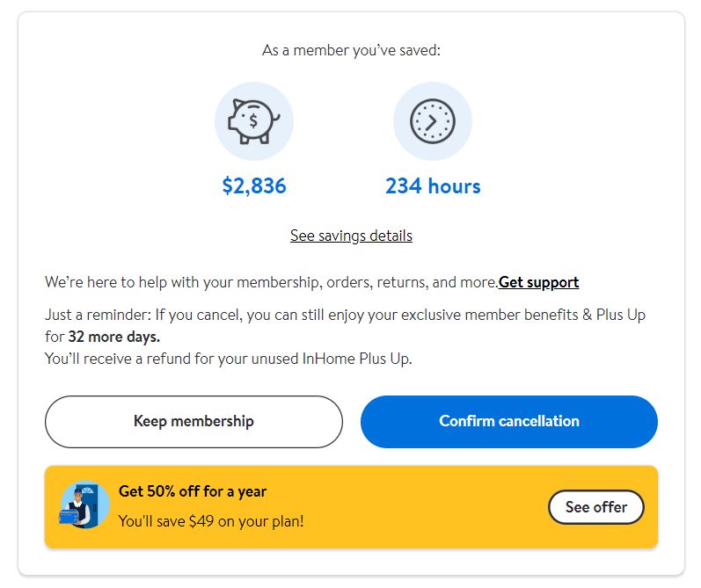Open the Get support link
The width and height of the screenshot is (701, 588).
pyautogui.click(x=538, y=282)
